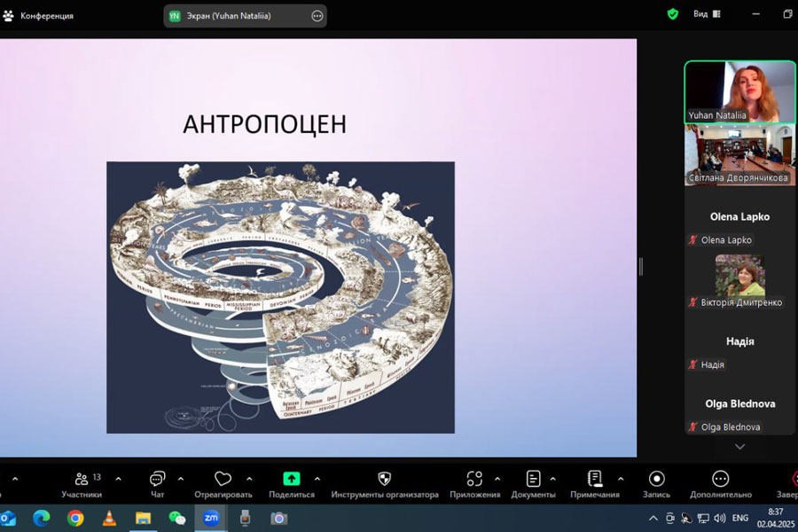Expand the Чат options caret
This screenshot has width=798, height=532.
[181, 479]
